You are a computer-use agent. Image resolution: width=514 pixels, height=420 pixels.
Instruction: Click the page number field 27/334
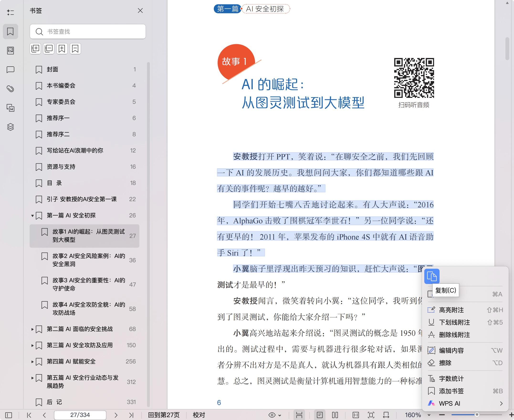(x=80, y=415)
